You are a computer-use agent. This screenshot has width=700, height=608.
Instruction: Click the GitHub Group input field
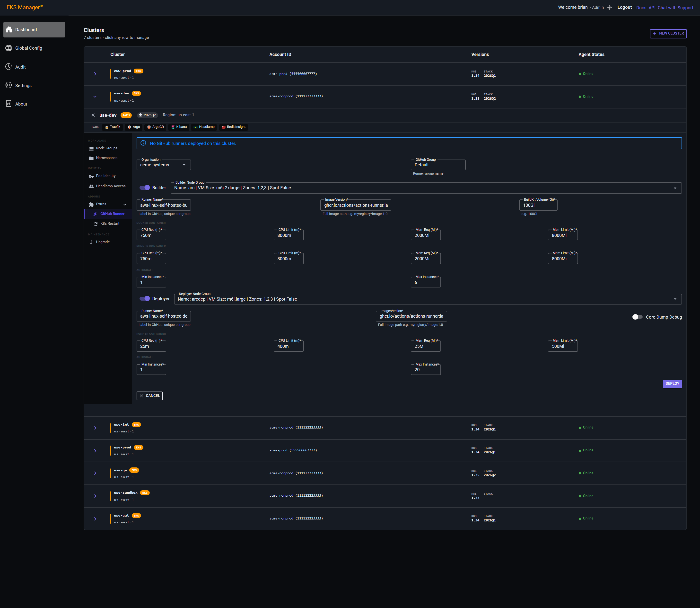pos(438,165)
